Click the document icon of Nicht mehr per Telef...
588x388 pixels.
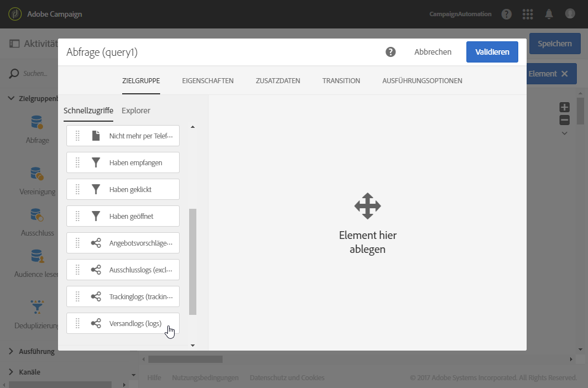pyautogui.click(x=96, y=136)
